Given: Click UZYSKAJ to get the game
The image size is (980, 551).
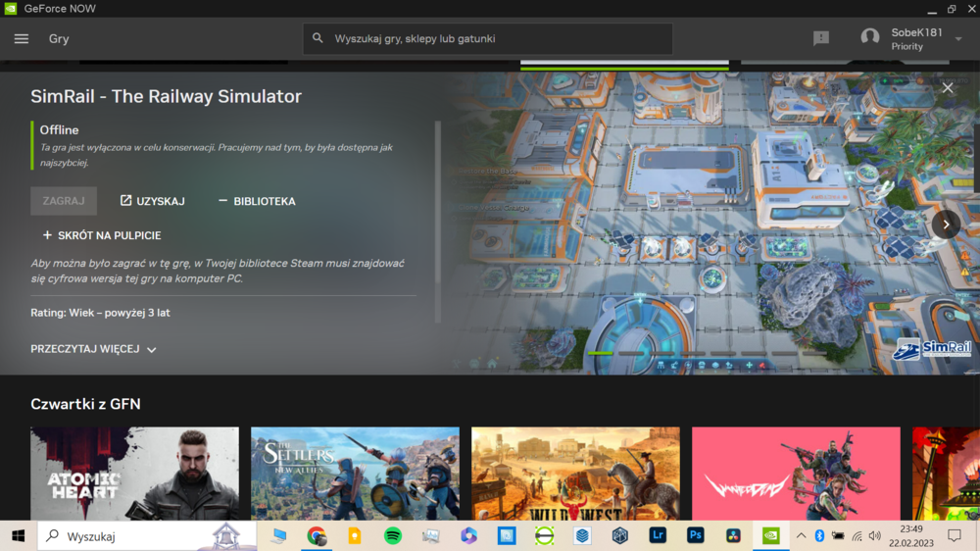Looking at the screenshot, I should (153, 201).
